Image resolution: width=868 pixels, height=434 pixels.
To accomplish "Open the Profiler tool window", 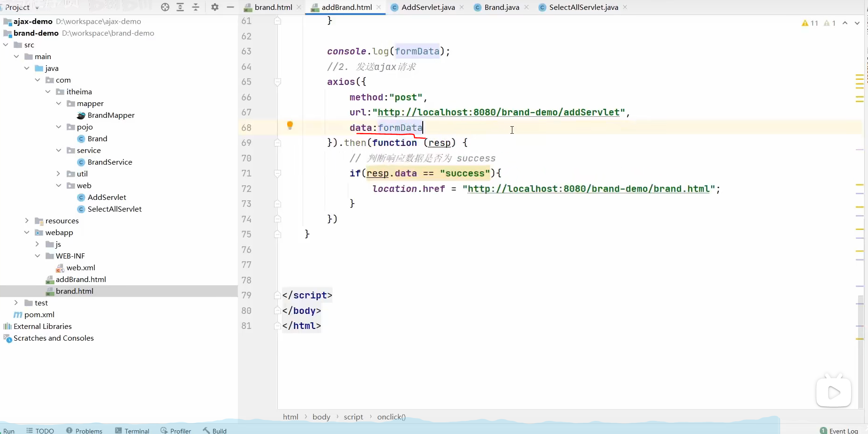I will click(x=176, y=431).
